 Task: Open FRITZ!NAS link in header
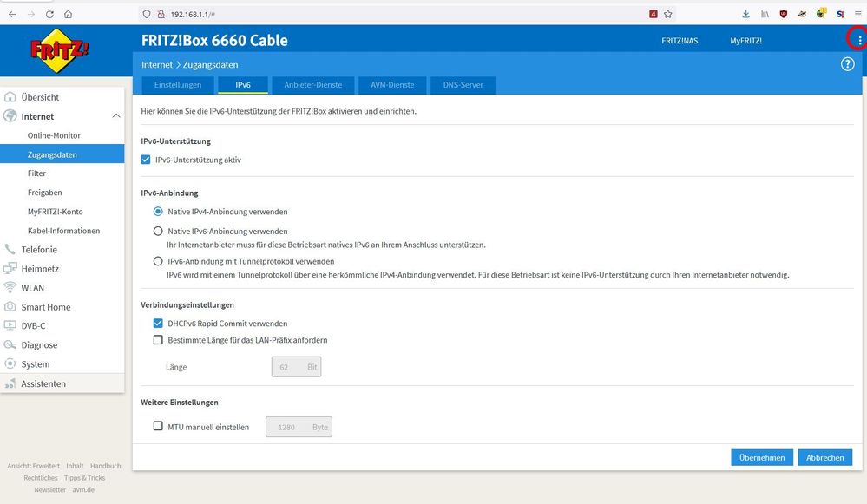tap(680, 41)
